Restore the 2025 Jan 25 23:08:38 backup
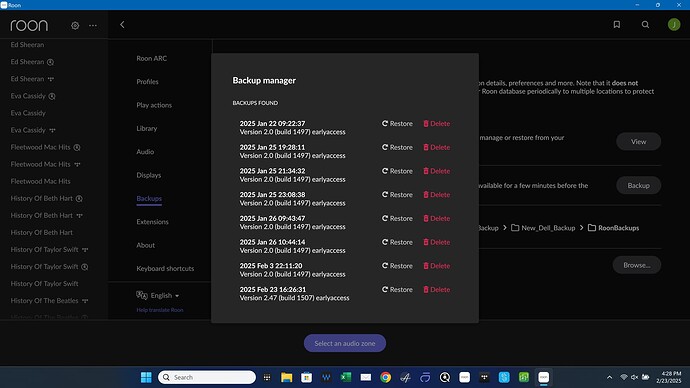690x388 pixels. [397, 195]
